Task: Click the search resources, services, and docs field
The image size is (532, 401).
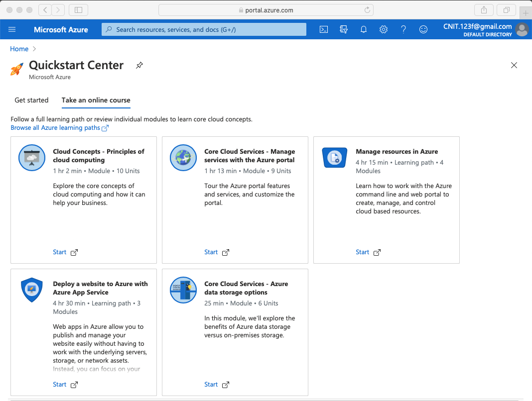Action: coord(204,29)
